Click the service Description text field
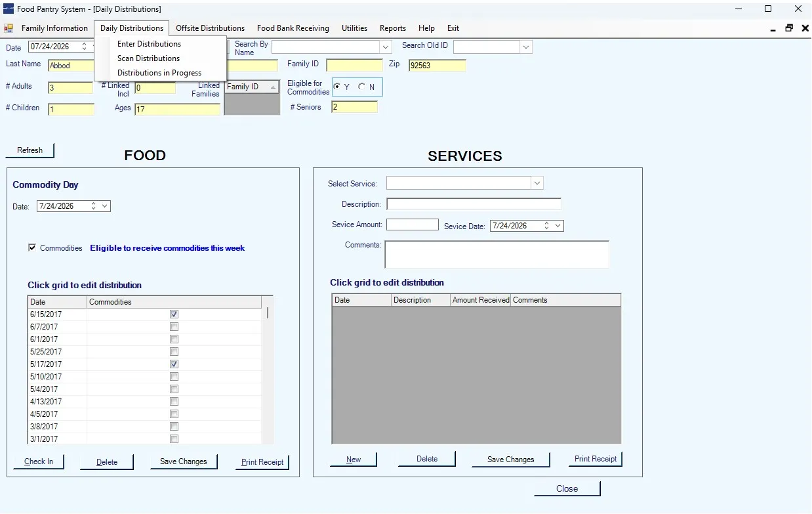This screenshot has height=514, width=812. point(474,204)
